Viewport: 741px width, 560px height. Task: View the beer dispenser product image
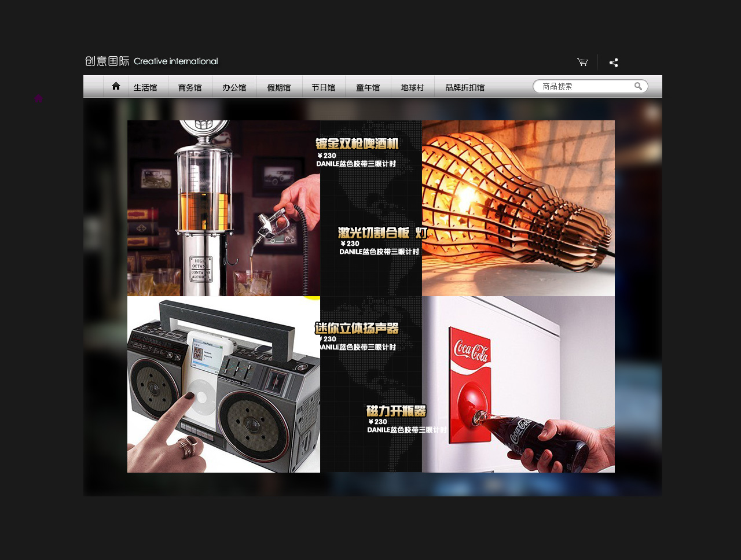tap(223, 208)
